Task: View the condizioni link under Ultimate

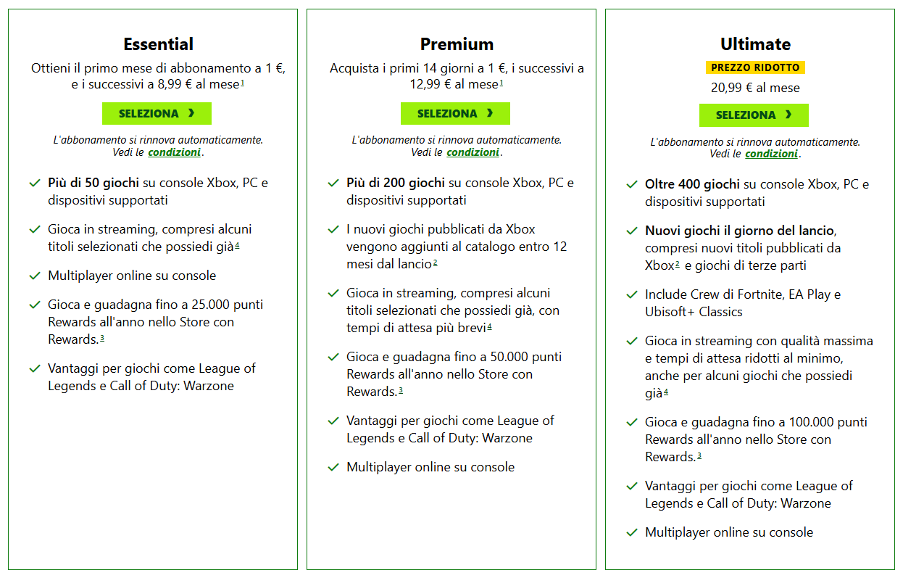Action: click(771, 154)
